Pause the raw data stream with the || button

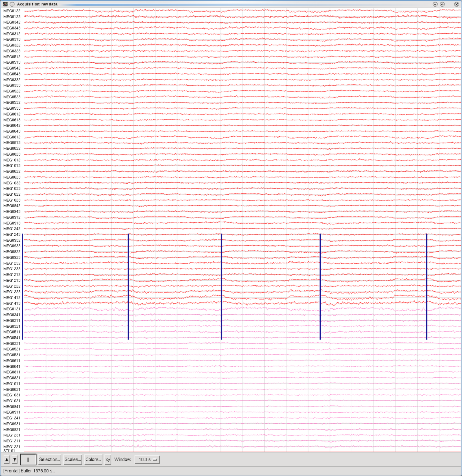pyautogui.click(x=28, y=460)
